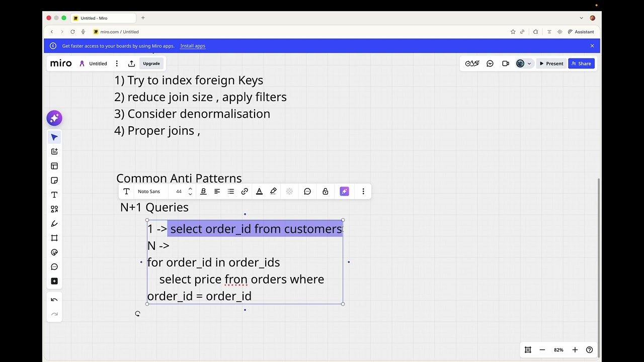
Task: Select the Frame tool
Action: click(54, 238)
